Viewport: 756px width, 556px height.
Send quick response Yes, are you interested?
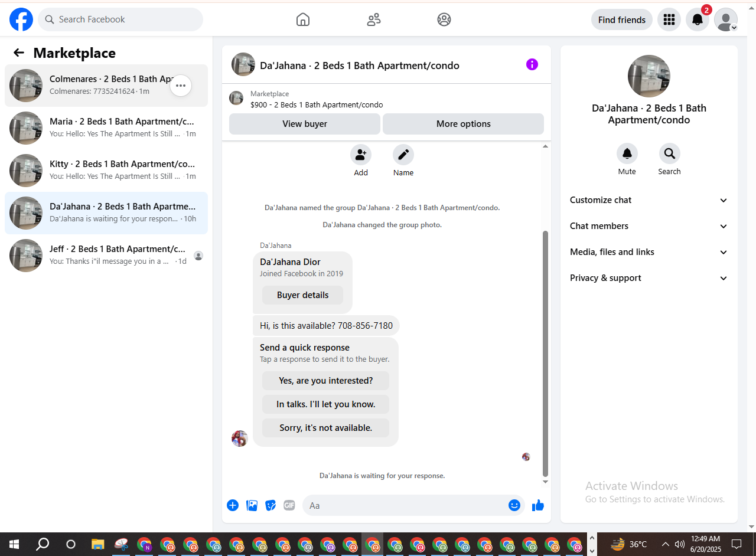326,381
